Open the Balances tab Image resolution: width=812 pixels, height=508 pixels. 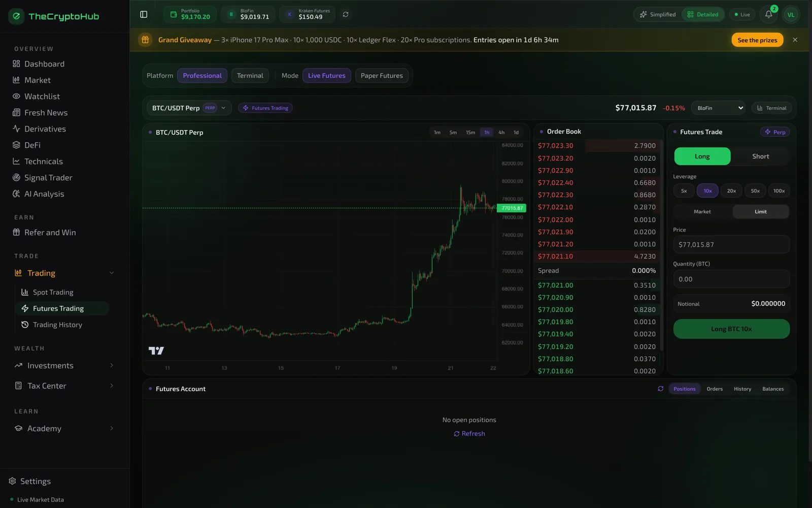(x=773, y=389)
